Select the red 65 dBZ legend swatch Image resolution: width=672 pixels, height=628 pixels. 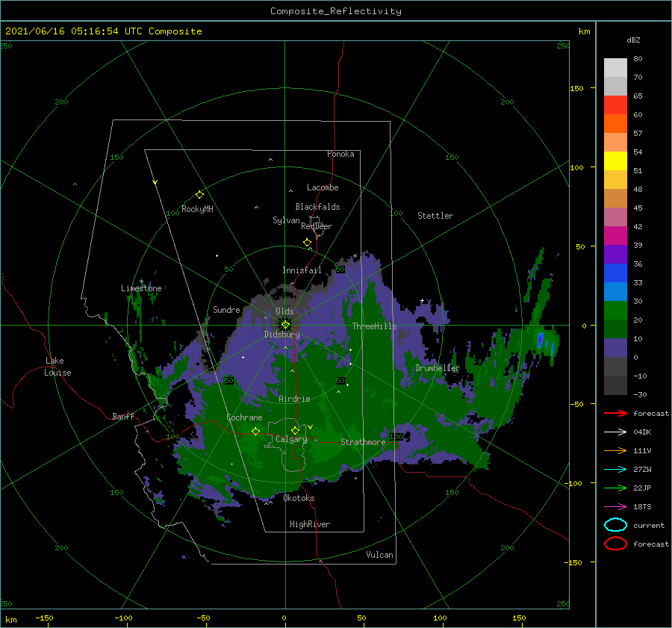(x=615, y=105)
